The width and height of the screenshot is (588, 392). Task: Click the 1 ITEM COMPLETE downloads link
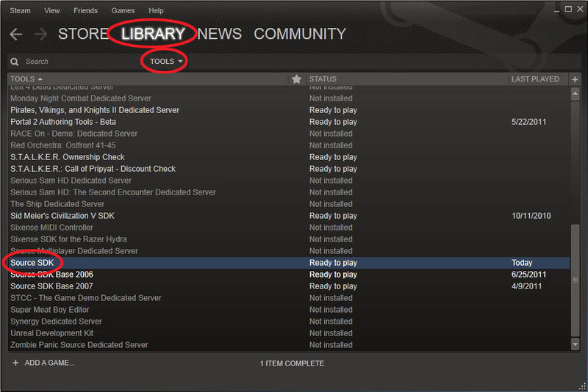[x=292, y=363]
